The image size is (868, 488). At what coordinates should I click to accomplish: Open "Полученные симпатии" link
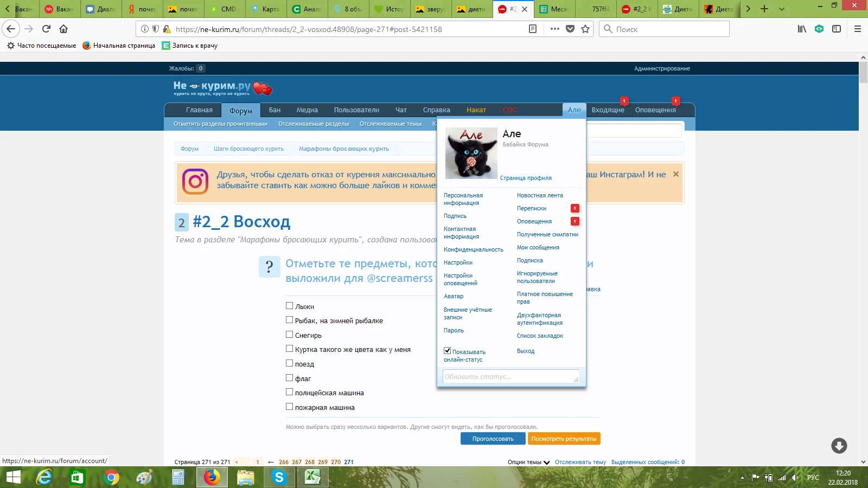click(x=547, y=234)
